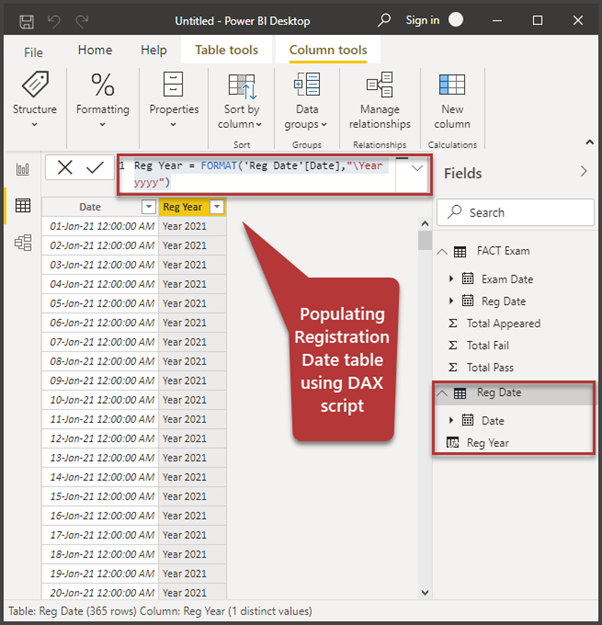Collapse the ribbon with the up chevron
602x625 pixels.
(x=590, y=142)
